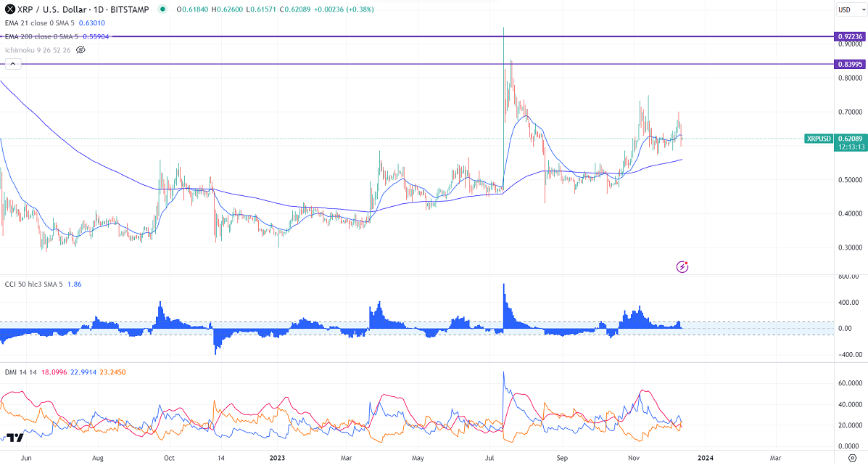The height and width of the screenshot is (463, 868).
Task: Click the Nov label on time axis
Action: point(634,458)
